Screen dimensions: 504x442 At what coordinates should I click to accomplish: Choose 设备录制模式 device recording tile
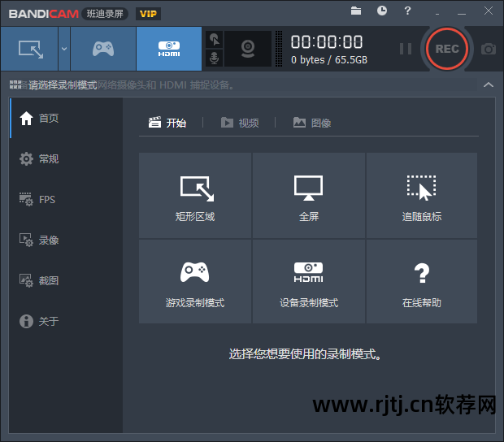pyautogui.click(x=309, y=281)
